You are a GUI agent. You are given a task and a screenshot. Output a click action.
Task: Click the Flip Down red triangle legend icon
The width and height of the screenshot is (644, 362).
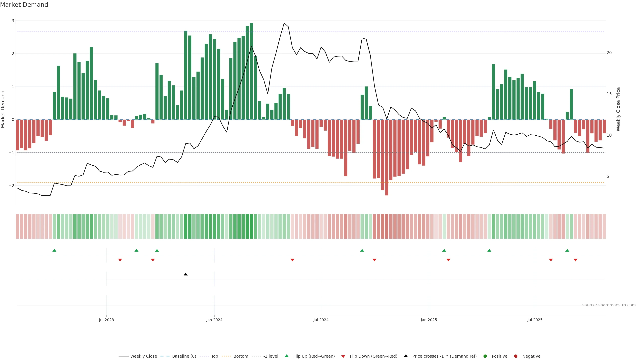coord(343,356)
